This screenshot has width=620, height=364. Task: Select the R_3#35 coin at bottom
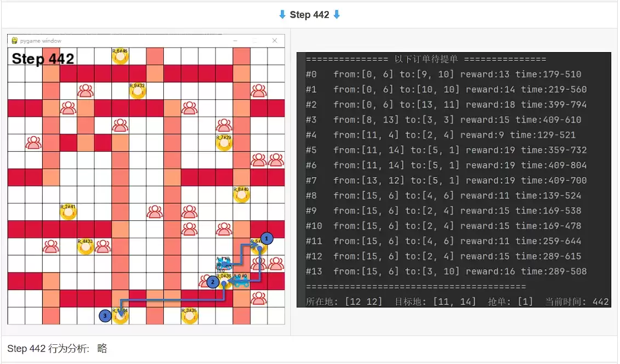pos(190,316)
